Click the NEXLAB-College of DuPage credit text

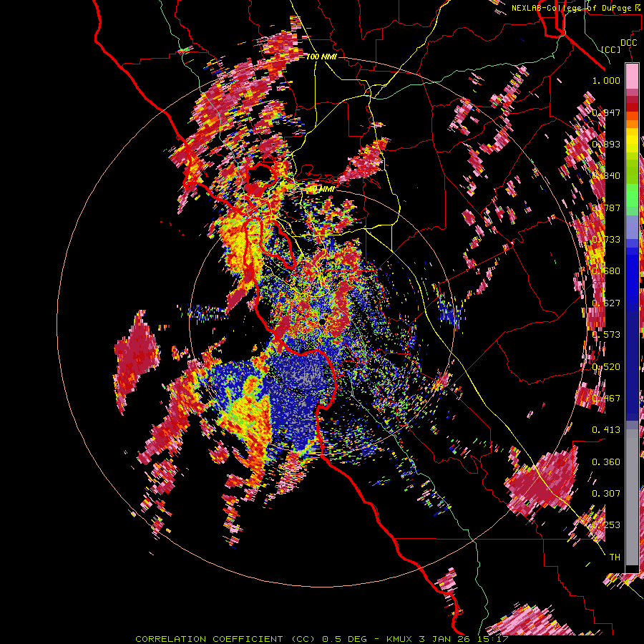[x=571, y=8]
